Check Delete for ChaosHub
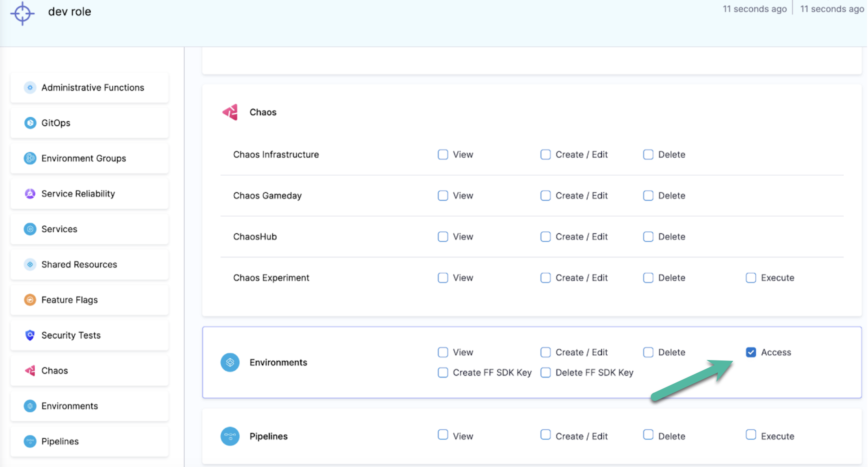Screen dimensions: 868x467 648,237
